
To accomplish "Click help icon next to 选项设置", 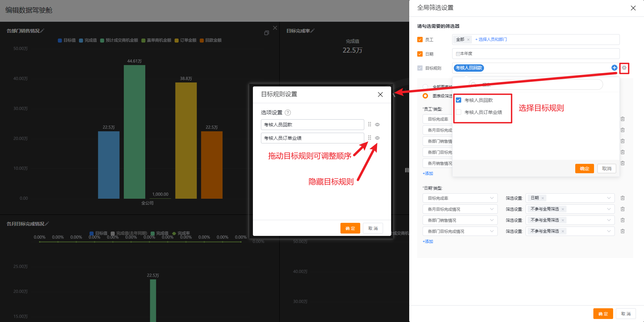I will coord(288,113).
